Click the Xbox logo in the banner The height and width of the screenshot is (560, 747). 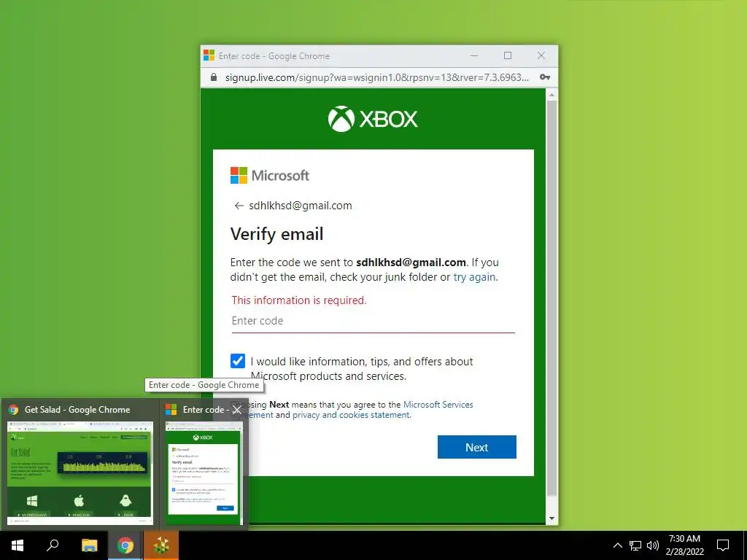click(373, 119)
